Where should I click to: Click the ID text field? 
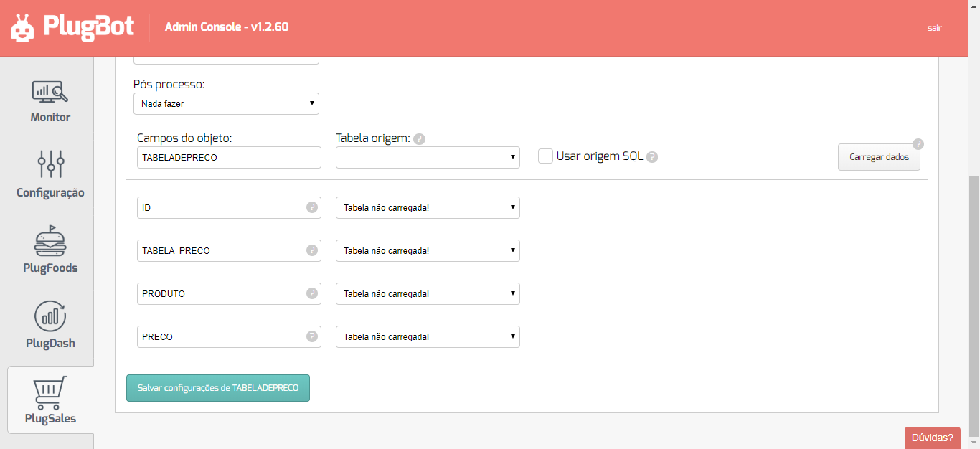229,207
